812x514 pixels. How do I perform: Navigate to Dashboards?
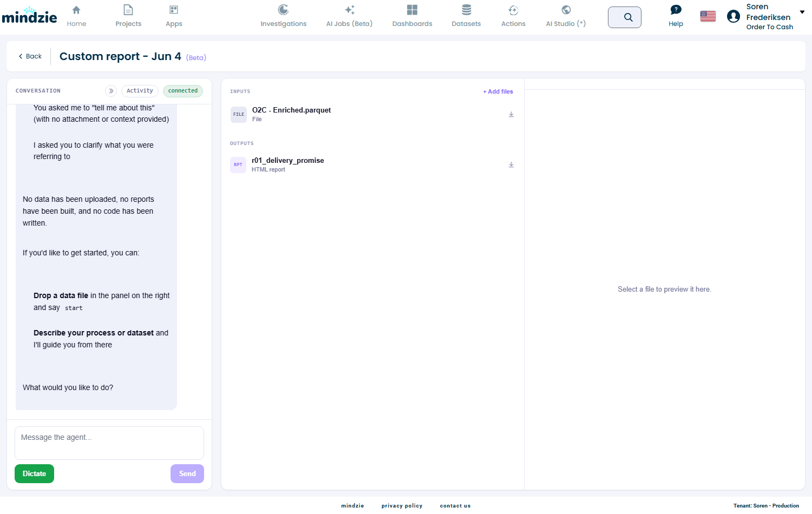coord(412,16)
